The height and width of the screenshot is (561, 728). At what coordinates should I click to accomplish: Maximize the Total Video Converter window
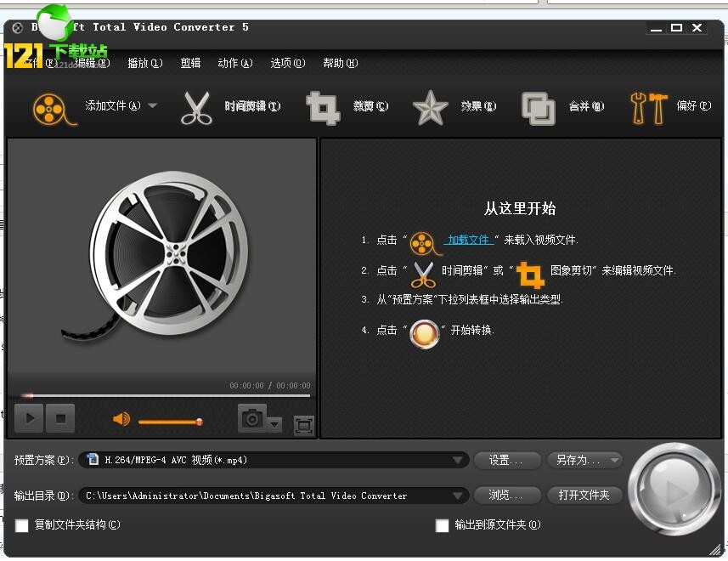tap(676, 28)
